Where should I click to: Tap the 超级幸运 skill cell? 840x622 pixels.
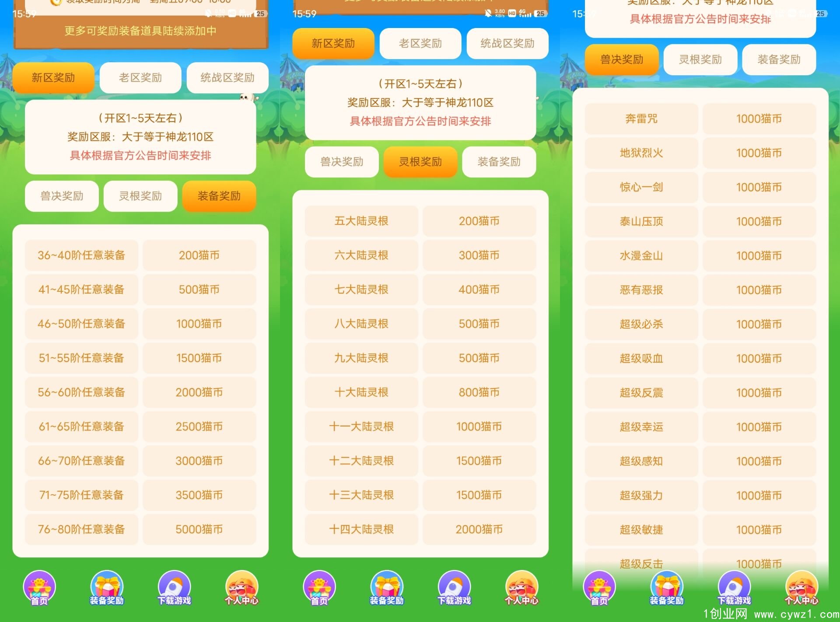641,427
